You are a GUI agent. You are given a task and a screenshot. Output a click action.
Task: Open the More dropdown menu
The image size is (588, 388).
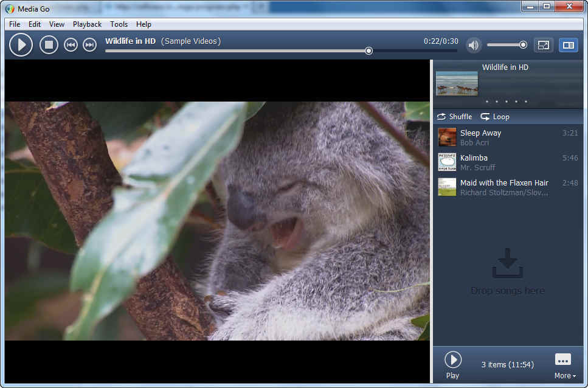[x=565, y=365]
